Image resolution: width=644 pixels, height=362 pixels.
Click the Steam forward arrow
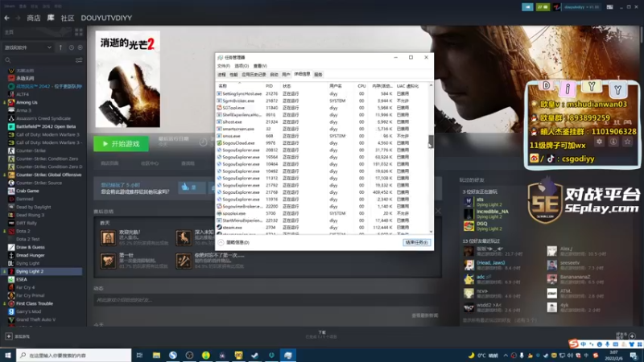(x=18, y=18)
